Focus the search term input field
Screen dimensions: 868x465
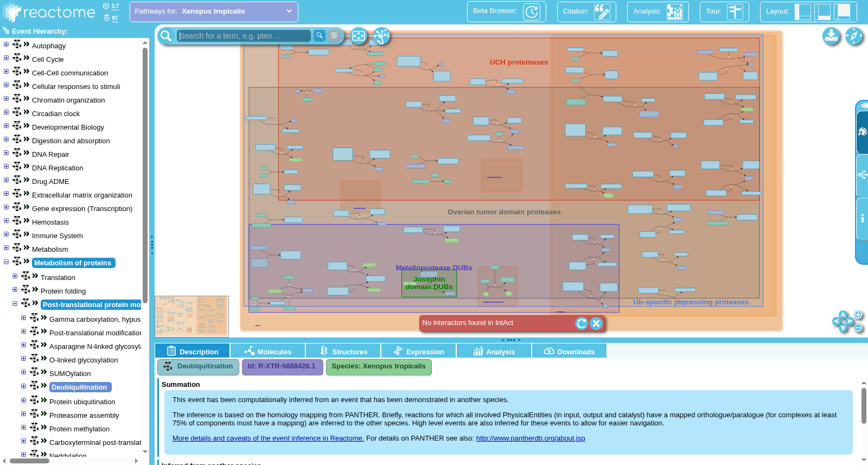pyautogui.click(x=244, y=36)
